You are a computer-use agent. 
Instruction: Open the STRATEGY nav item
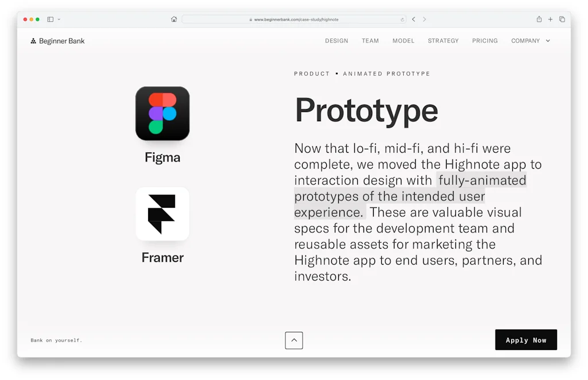[443, 41]
